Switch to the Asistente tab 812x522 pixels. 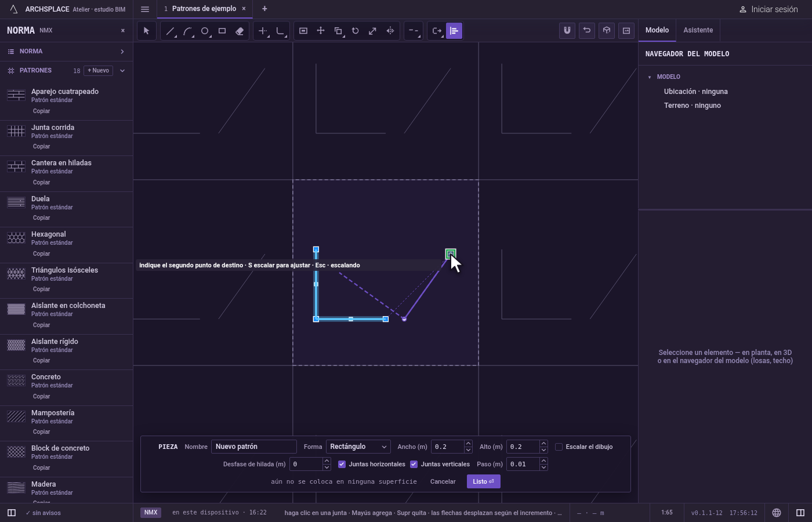click(698, 30)
